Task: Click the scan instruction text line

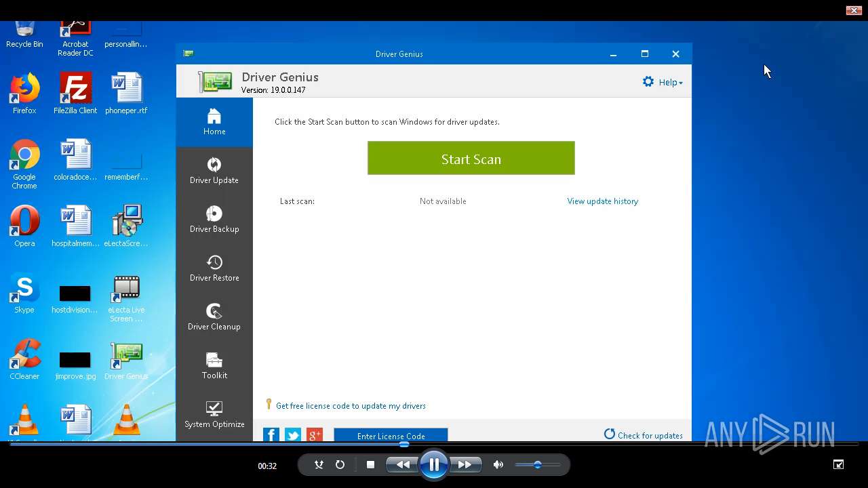Action: pyautogui.click(x=387, y=122)
